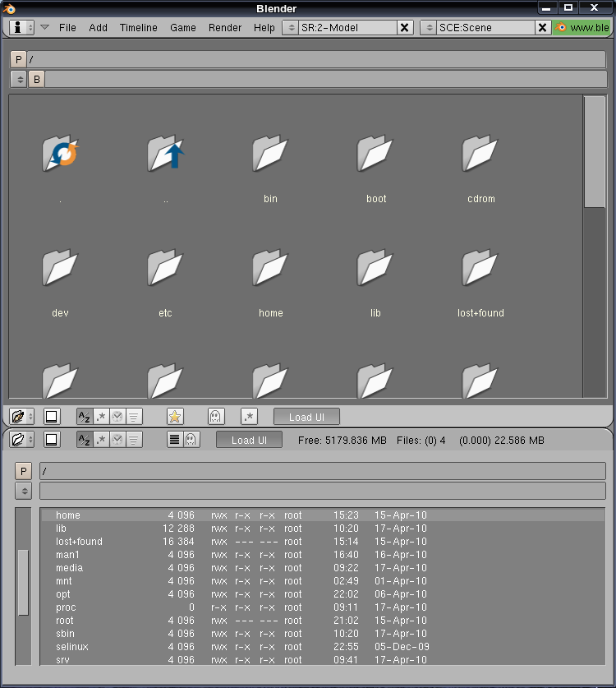
Task: Toggle long listing lines icon in file browser header
Action: pyautogui.click(x=174, y=439)
